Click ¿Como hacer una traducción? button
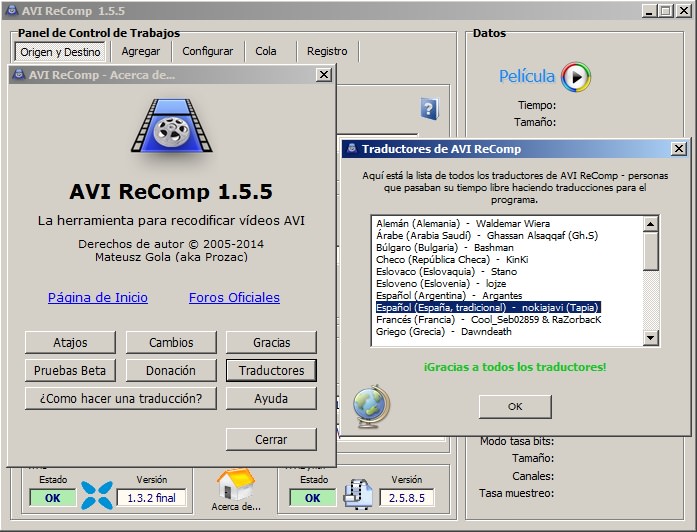 (x=121, y=399)
